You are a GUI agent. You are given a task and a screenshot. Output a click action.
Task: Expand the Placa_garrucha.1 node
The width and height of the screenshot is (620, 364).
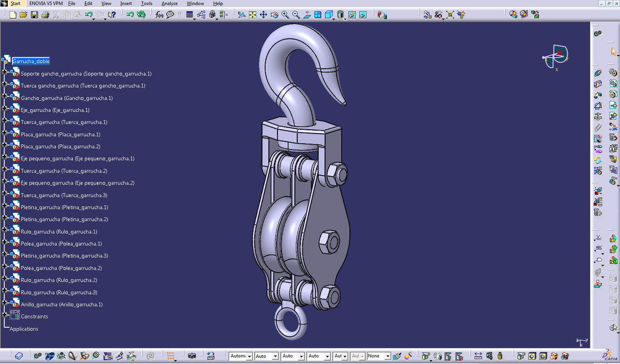5,132
